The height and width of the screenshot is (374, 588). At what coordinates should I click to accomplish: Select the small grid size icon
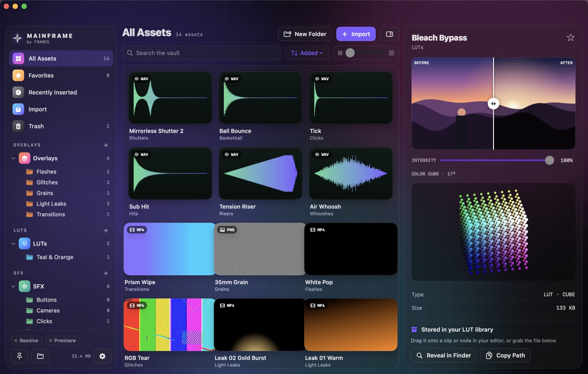pos(340,53)
